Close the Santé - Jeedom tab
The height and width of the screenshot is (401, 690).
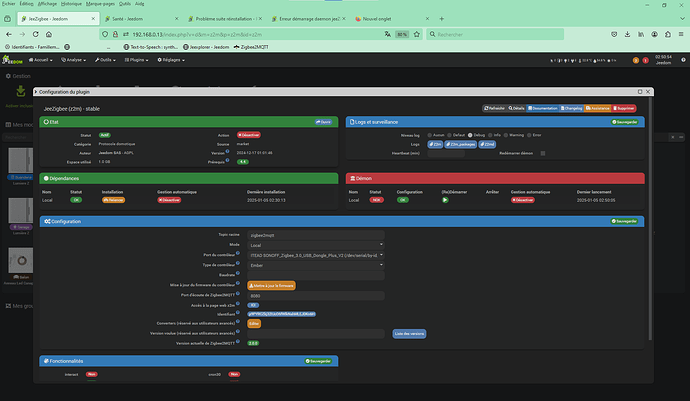point(176,18)
